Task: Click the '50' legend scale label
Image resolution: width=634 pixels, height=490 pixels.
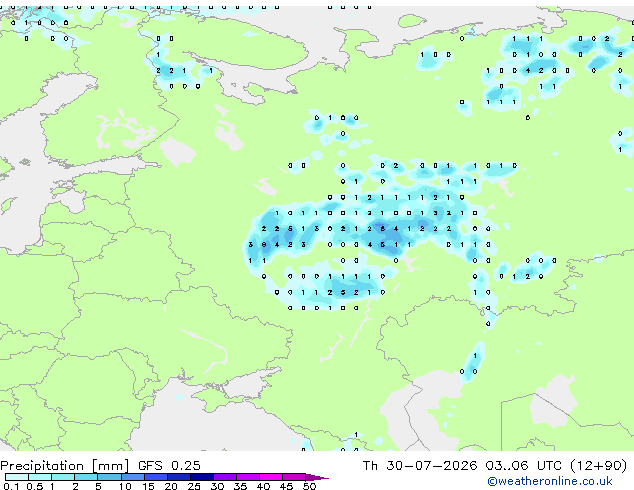Action: coord(309,486)
